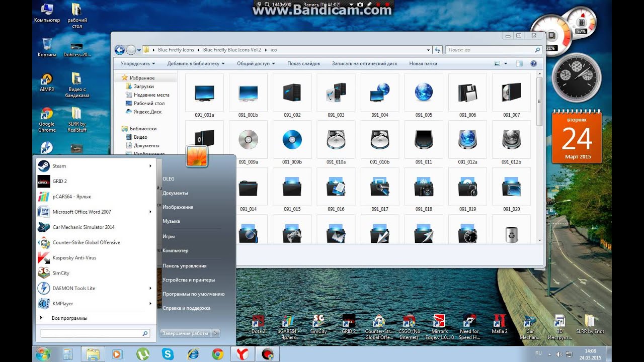The width and height of the screenshot is (644, 362).
Task: Expand DAEMON Tools Lite jump list arrow
Action: (150, 288)
